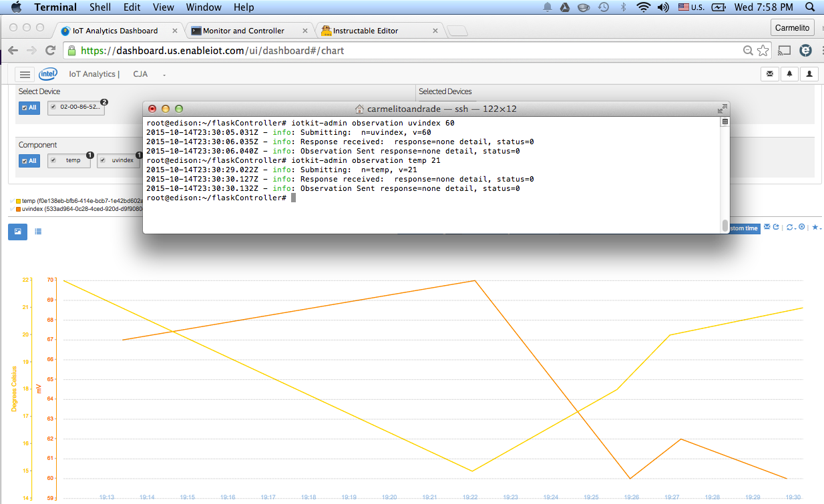Screen dimensions: 824x504
Task: Switch to chart image view
Action: click(17, 232)
